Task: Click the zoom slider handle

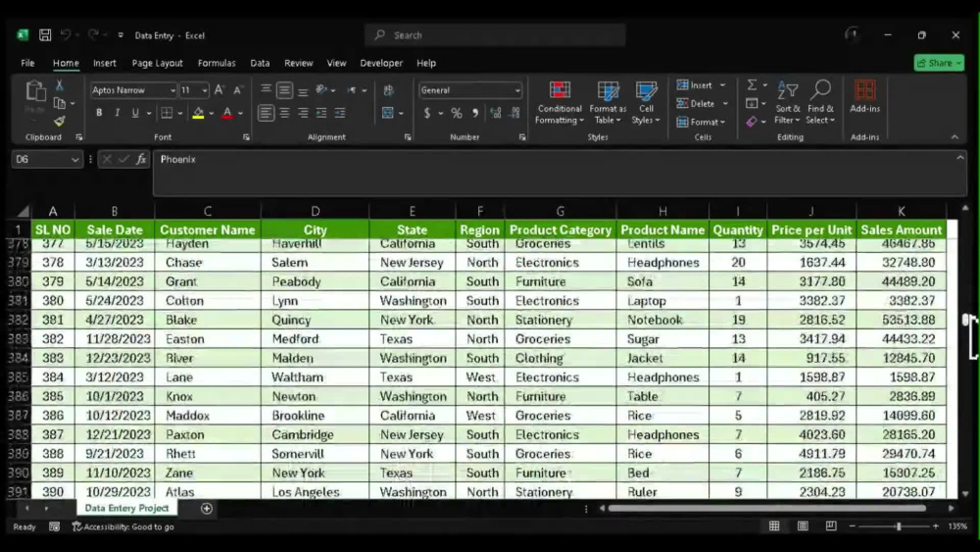Action: [898, 527]
